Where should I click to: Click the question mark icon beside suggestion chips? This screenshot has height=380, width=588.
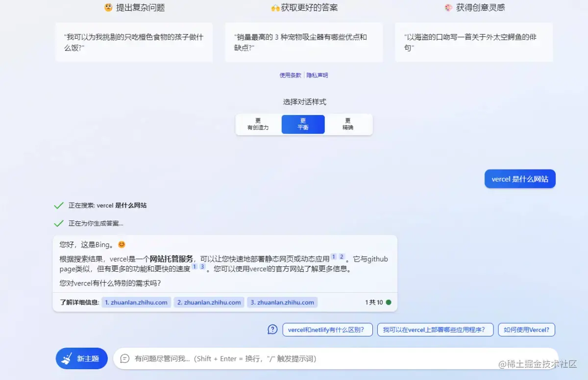point(272,330)
